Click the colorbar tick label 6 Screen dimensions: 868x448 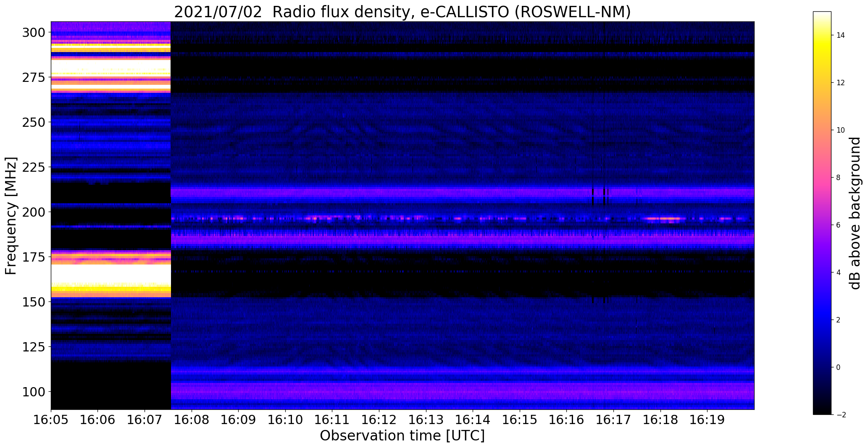(x=838, y=225)
